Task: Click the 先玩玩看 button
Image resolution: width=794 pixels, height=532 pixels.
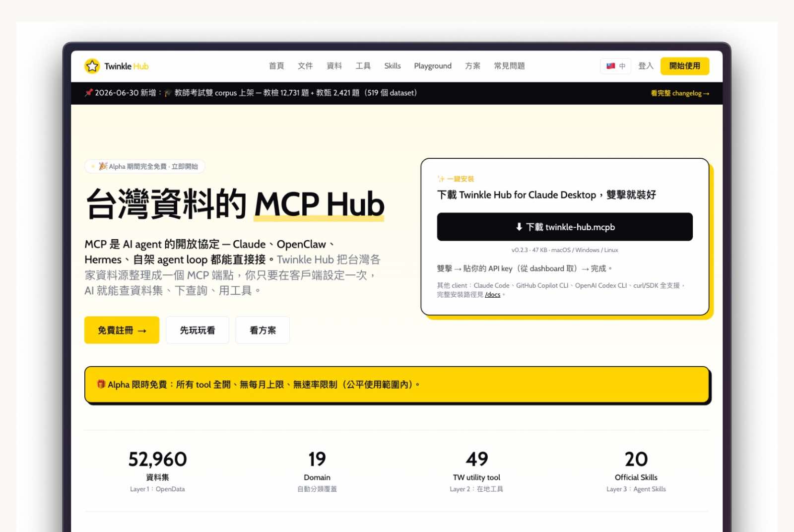Action: [198, 330]
